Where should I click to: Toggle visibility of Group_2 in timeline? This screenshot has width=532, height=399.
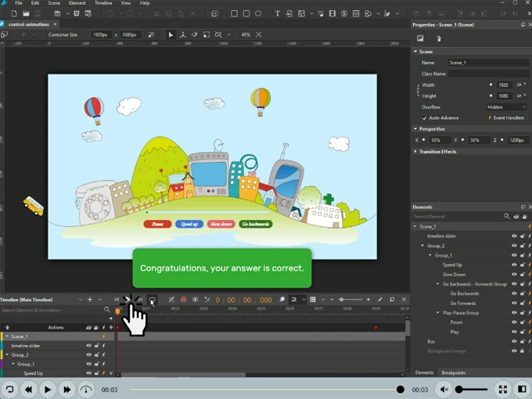(x=88, y=355)
